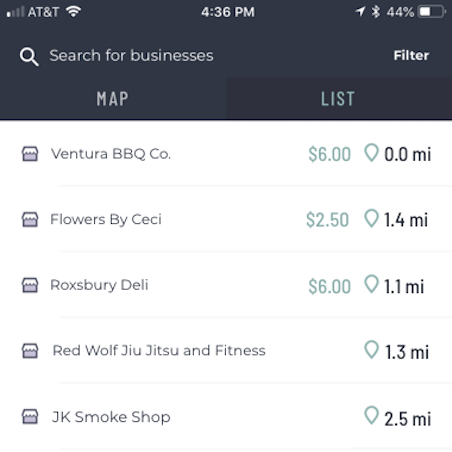This screenshot has height=452, width=452.
Task: Tap the $2.50 amount for Flowers By Ceci
Action: tap(328, 220)
